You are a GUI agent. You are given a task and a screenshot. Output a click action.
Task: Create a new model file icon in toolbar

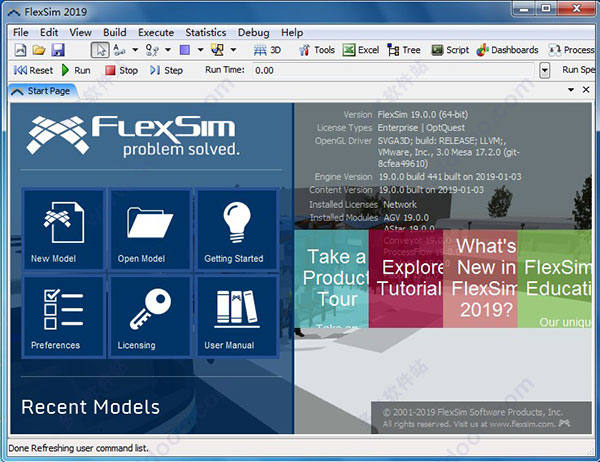(20, 50)
